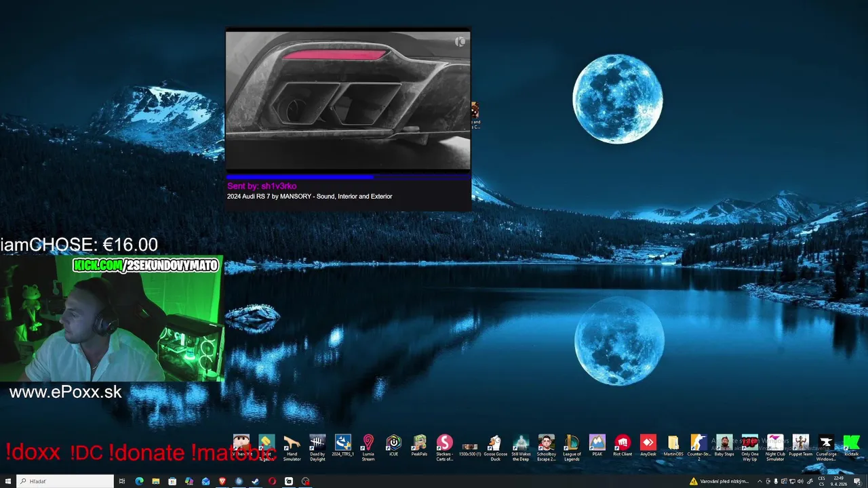Image resolution: width=868 pixels, height=488 pixels.
Task: Open the 2024_TTRS_1 desktop file
Action: [343, 446]
